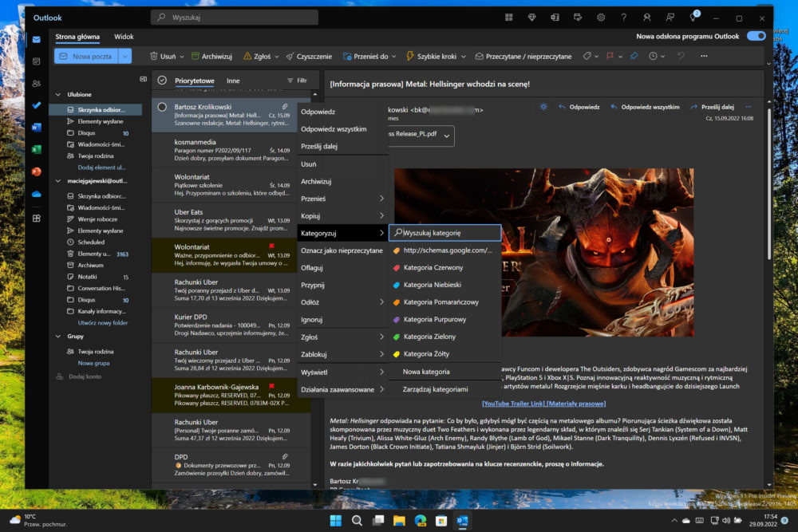The image size is (798, 532).
Task: Click Odpowiedz wszystkim in the reading pane header
Action: [645, 107]
